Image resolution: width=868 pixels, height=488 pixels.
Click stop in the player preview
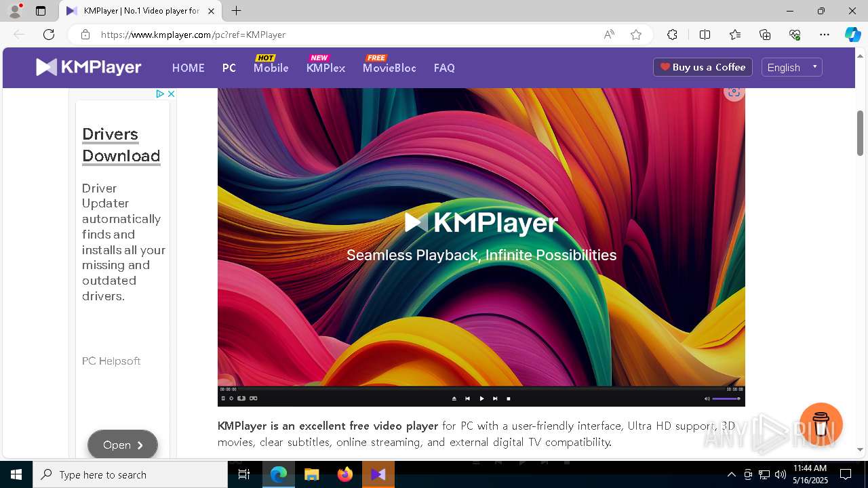509,399
